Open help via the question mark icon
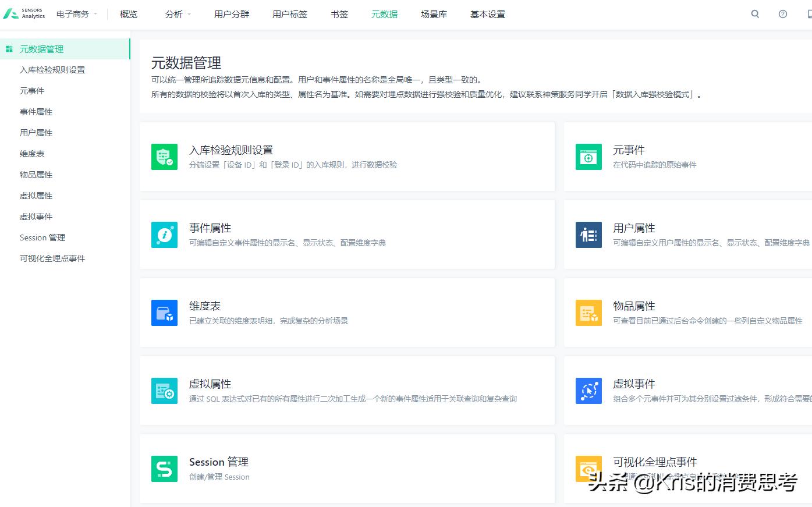Screen dimensions: 812x507 coord(782,13)
